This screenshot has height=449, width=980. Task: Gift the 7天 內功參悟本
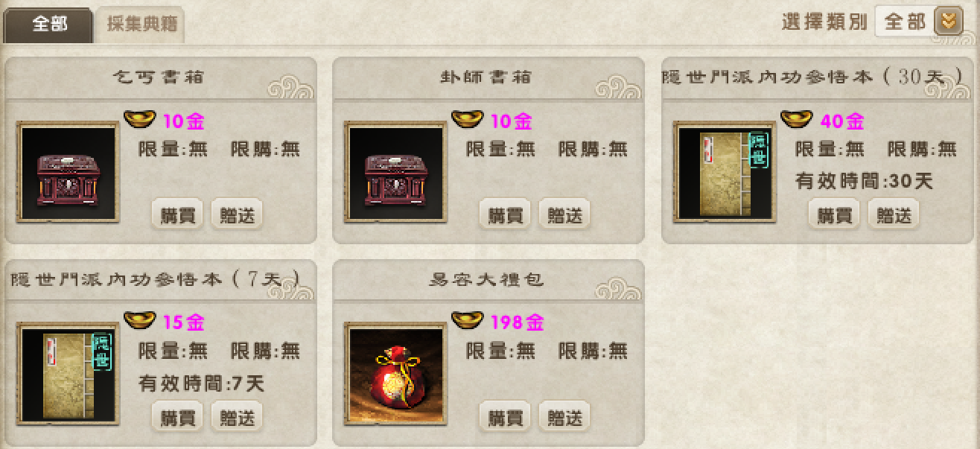(x=238, y=417)
